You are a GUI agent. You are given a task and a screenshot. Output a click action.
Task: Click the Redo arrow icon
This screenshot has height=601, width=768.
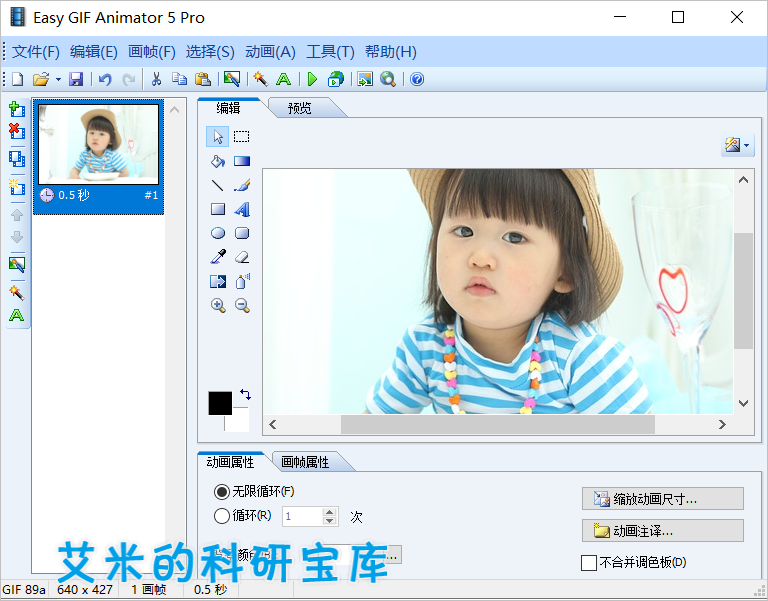tap(129, 79)
